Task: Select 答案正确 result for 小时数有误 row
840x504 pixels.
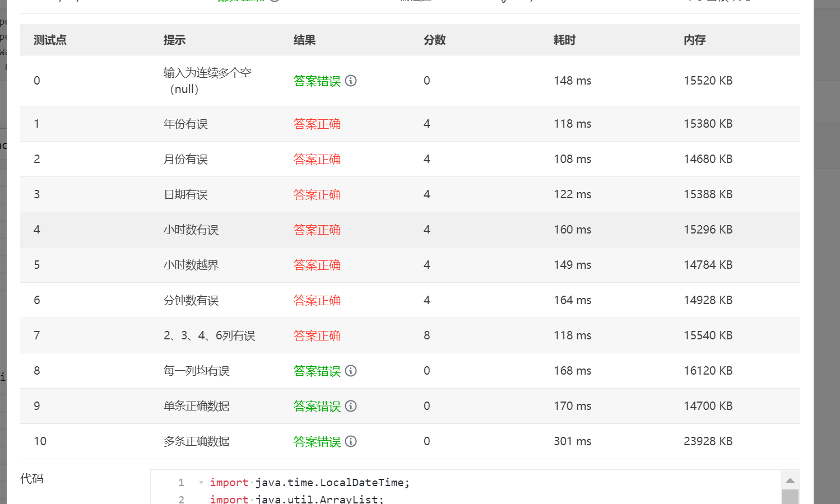Action: (317, 230)
